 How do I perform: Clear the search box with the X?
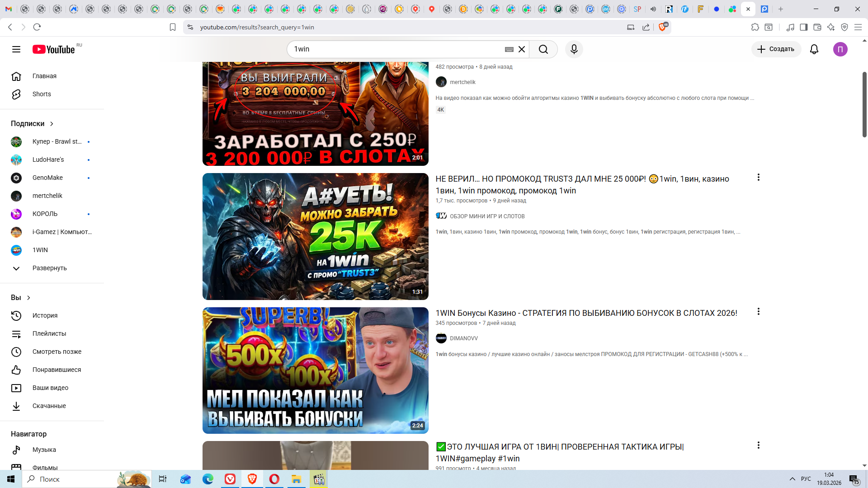tap(522, 49)
